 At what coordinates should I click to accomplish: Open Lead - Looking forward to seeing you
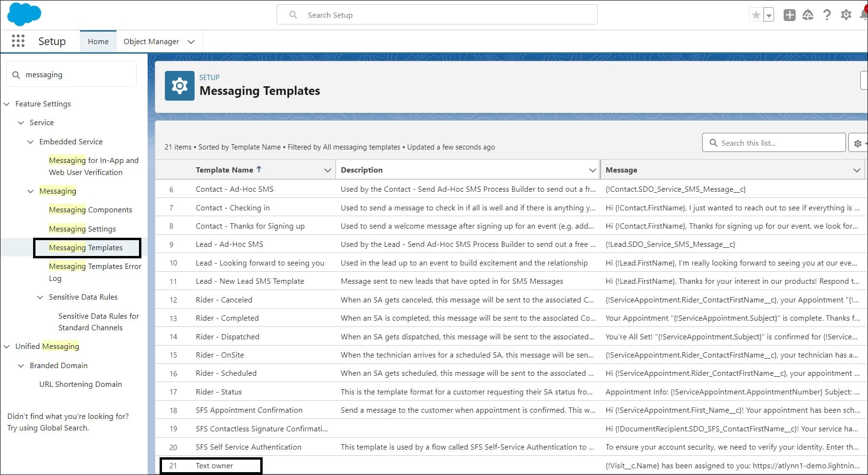coord(260,263)
